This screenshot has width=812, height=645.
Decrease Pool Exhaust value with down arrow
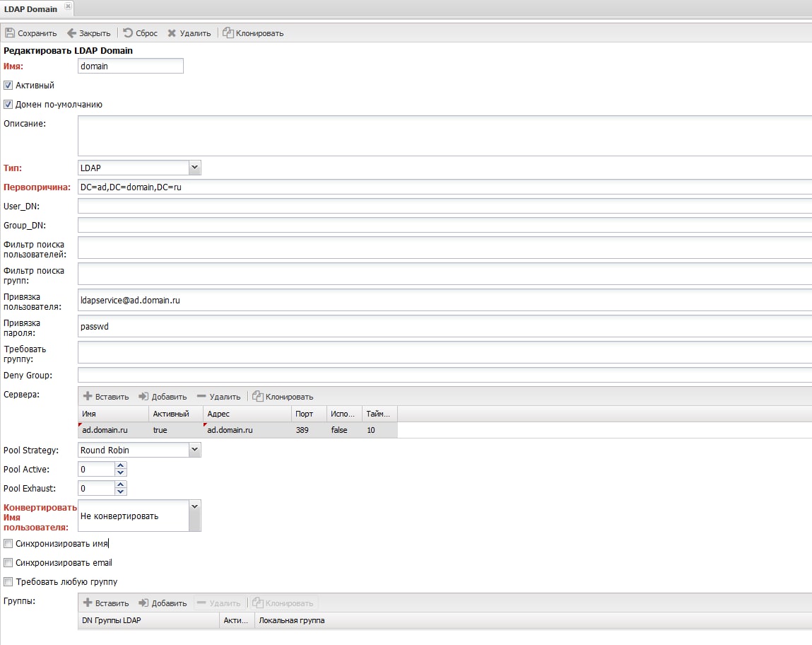tap(120, 492)
